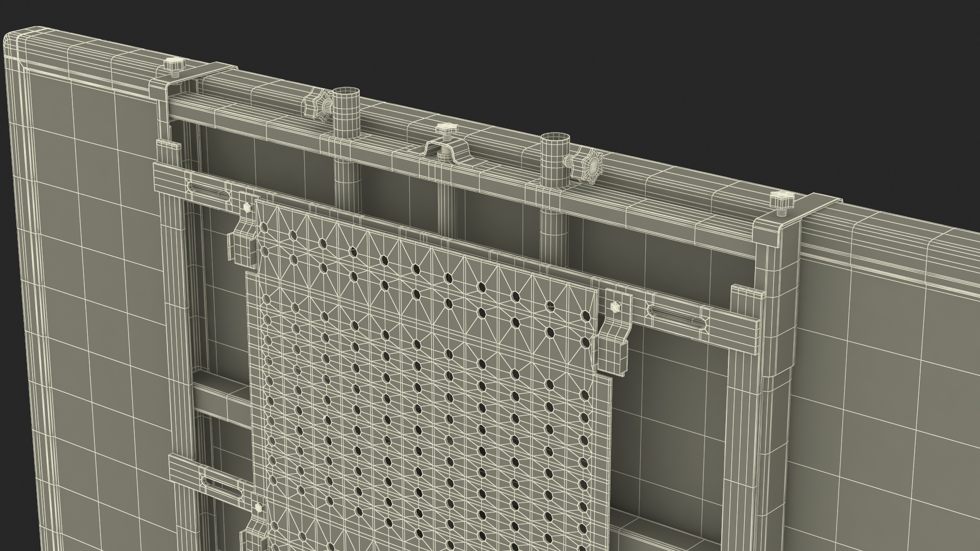Select the star knob beside the left tube
The width and height of the screenshot is (980, 551).
(318, 105)
